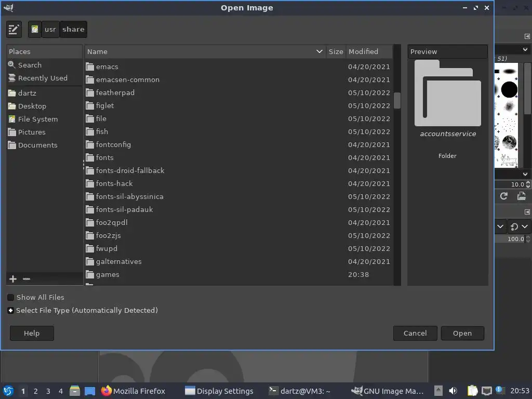Viewport: 532px width, 399px height.
Task: Remove the selected bookmark with minus button
Action: click(26, 279)
